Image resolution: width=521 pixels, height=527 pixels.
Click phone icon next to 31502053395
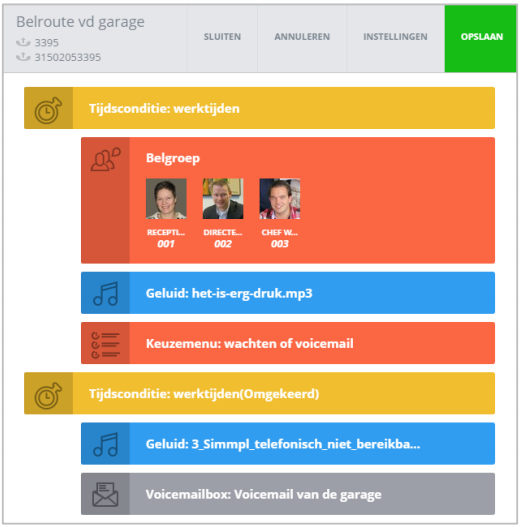coord(23,56)
